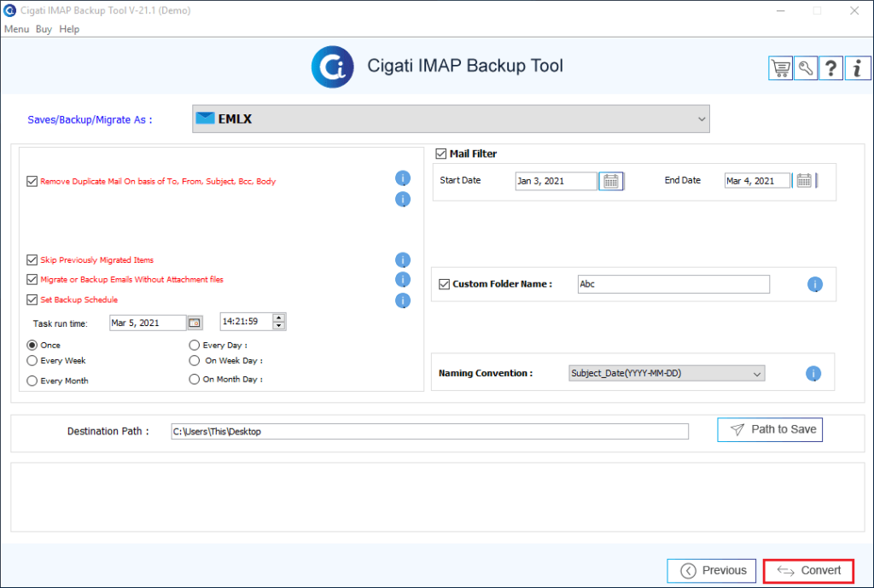Increase task run time with up arrow
874x588 pixels.
pos(279,317)
